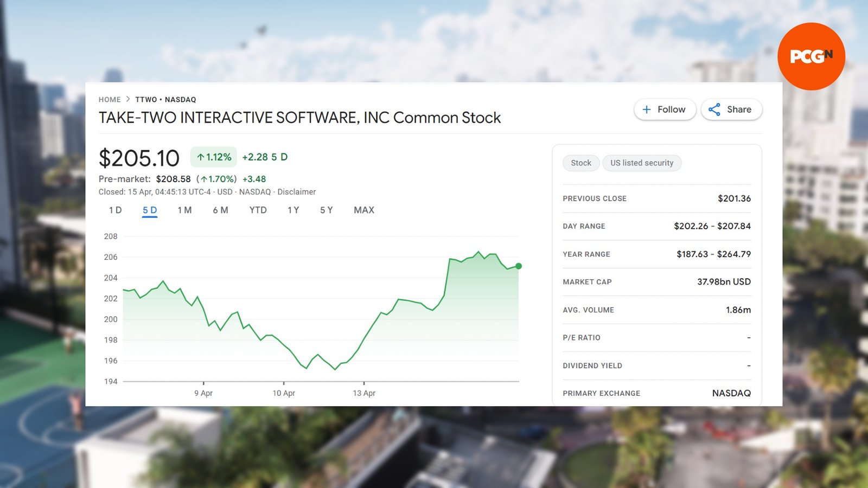
Task: Click the green up-arrow percentage badge
Action: point(214,157)
